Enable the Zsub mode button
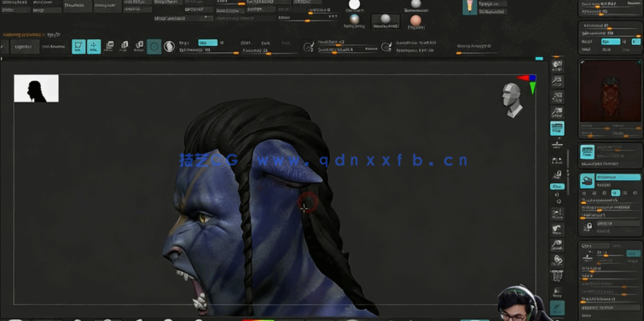 tap(266, 43)
